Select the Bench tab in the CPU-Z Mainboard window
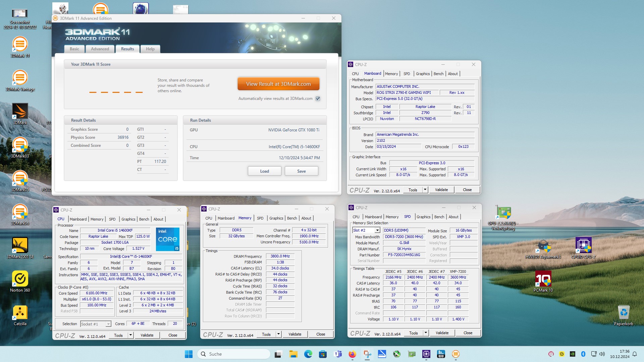The height and width of the screenshot is (362, 644). tap(438, 74)
